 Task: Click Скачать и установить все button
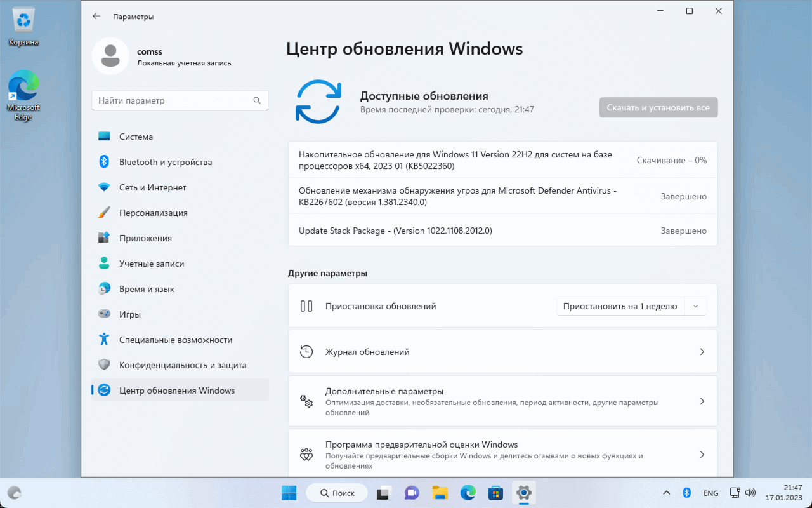[x=658, y=108]
